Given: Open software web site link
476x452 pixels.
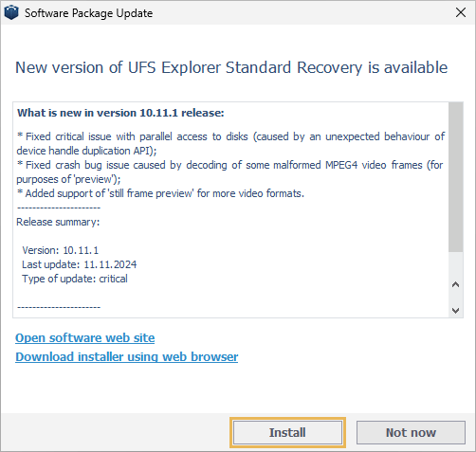Looking at the screenshot, I should pyautogui.click(x=85, y=338).
